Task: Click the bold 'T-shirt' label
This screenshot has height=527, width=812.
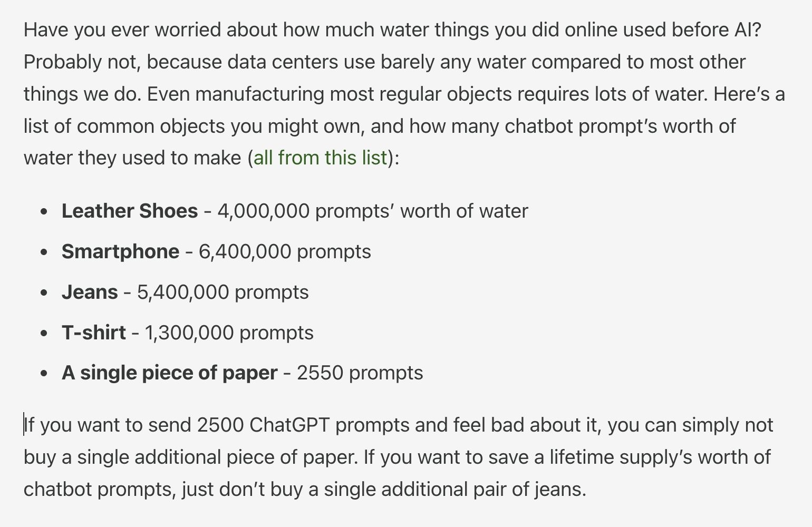Action: (94, 333)
